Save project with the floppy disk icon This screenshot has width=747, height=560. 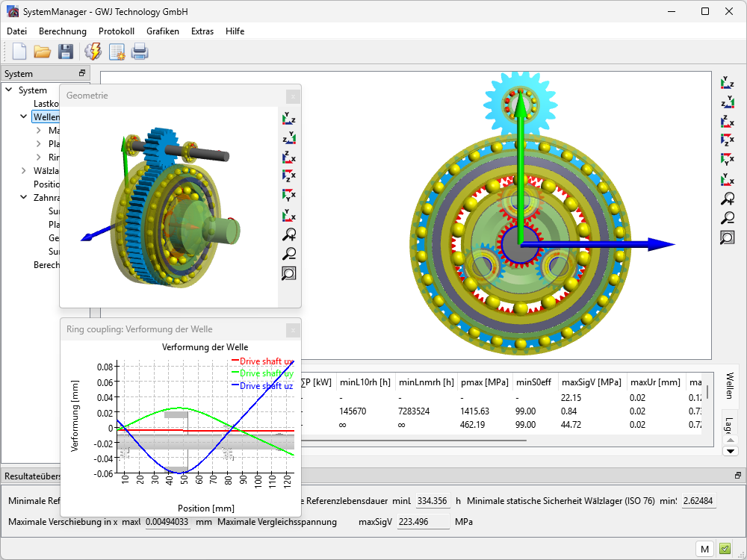pos(66,52)
